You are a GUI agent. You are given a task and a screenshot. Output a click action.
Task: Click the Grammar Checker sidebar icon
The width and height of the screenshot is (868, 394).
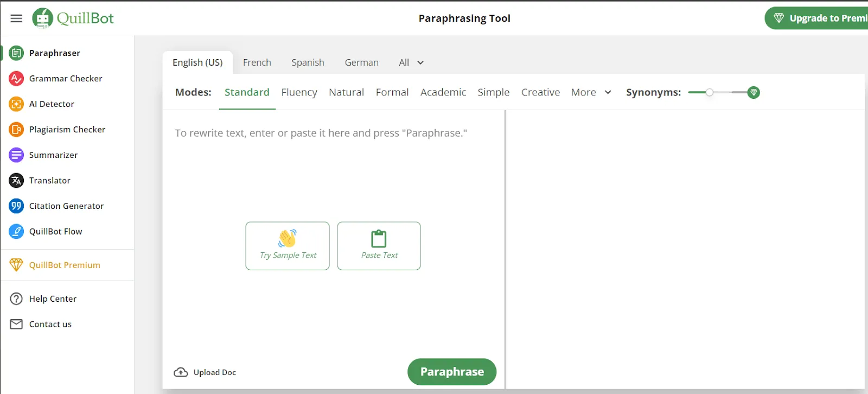pos(16,79)
